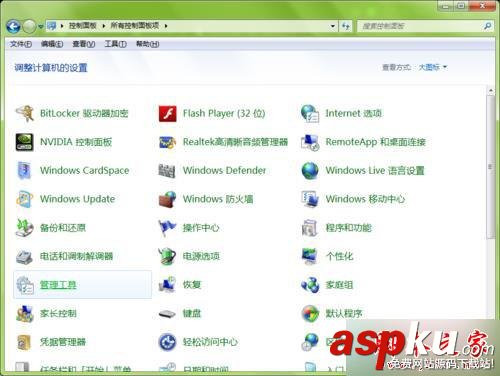The image size is (500, 376).
Task: Open the Windows 移动中心 icon
Action: pyautogui.click(x=310, y=199)
